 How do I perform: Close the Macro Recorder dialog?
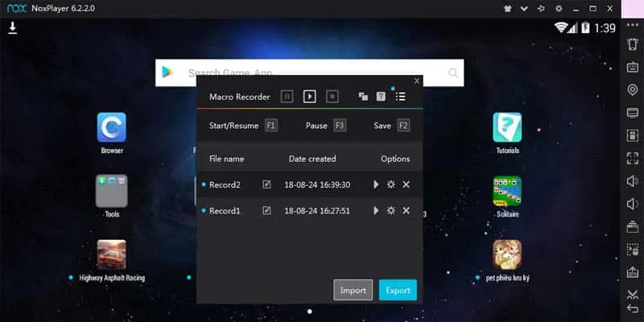416,81
